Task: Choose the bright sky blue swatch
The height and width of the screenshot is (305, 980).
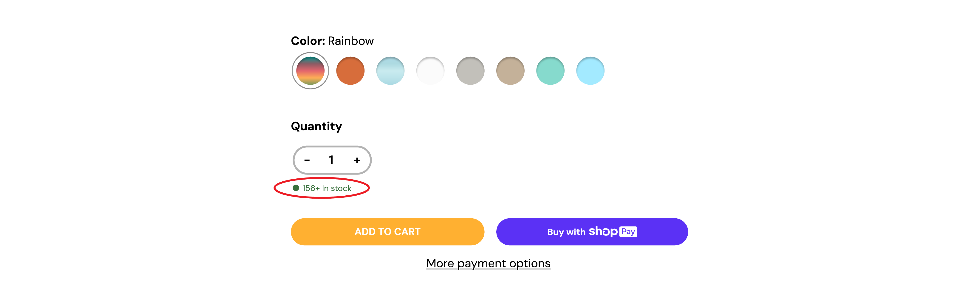Action: [590, 71]
